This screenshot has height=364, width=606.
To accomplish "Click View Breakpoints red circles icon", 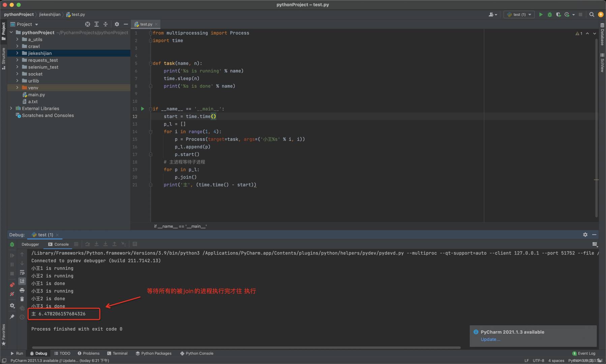I will 12,285.
